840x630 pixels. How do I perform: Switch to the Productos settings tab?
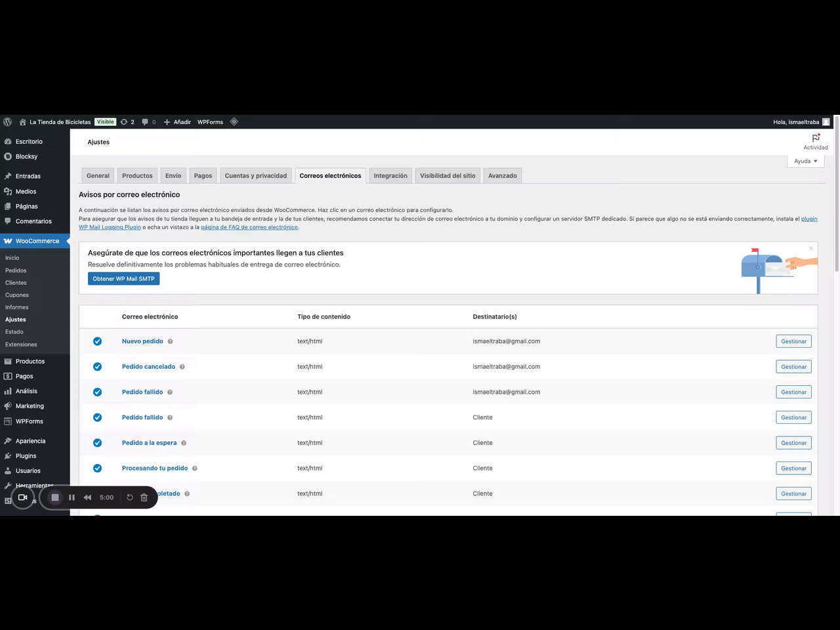pos(137,176)
